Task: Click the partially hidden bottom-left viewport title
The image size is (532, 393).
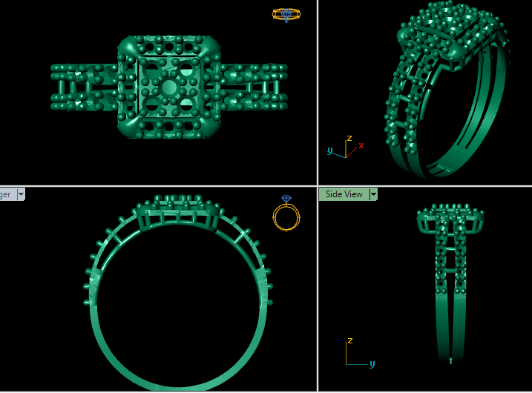Action: point(6,194)
